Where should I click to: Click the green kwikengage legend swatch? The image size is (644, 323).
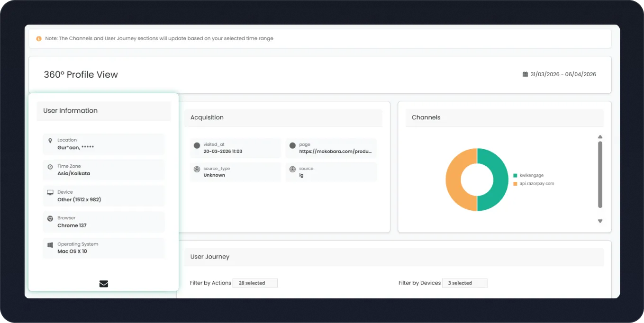point(515,175)
